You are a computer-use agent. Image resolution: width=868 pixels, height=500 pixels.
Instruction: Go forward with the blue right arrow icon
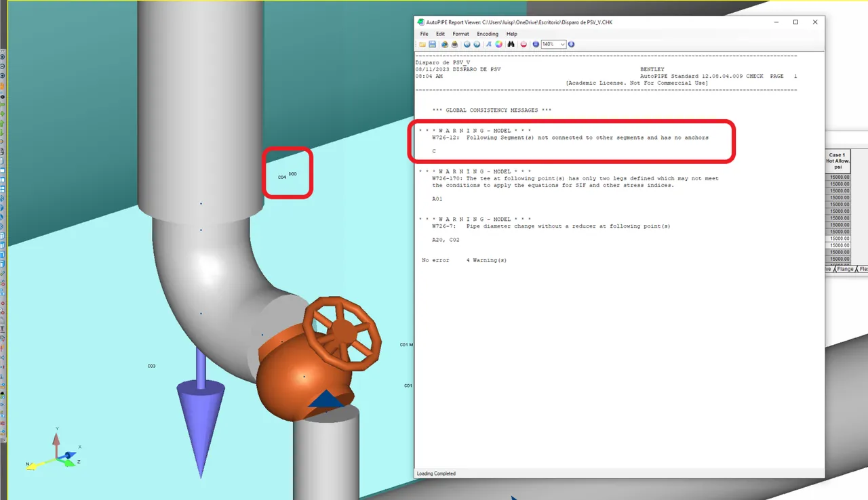[x=477, y=44]
